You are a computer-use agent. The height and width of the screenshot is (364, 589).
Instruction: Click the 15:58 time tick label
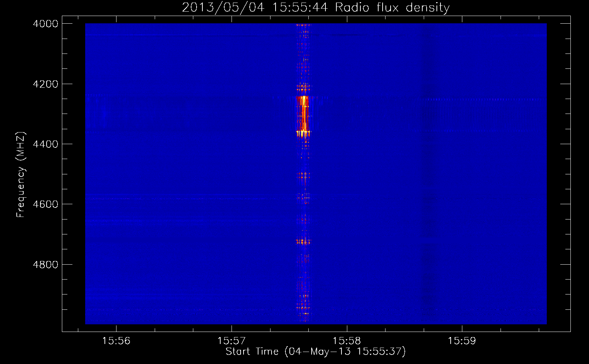click(x=347, y=341)
